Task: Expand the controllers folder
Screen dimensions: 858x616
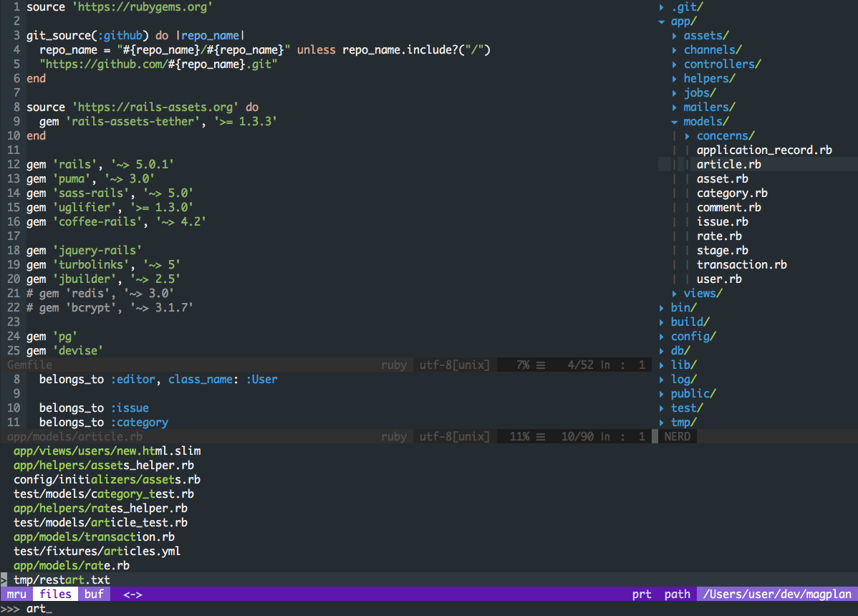Action: tap(675, 64)
